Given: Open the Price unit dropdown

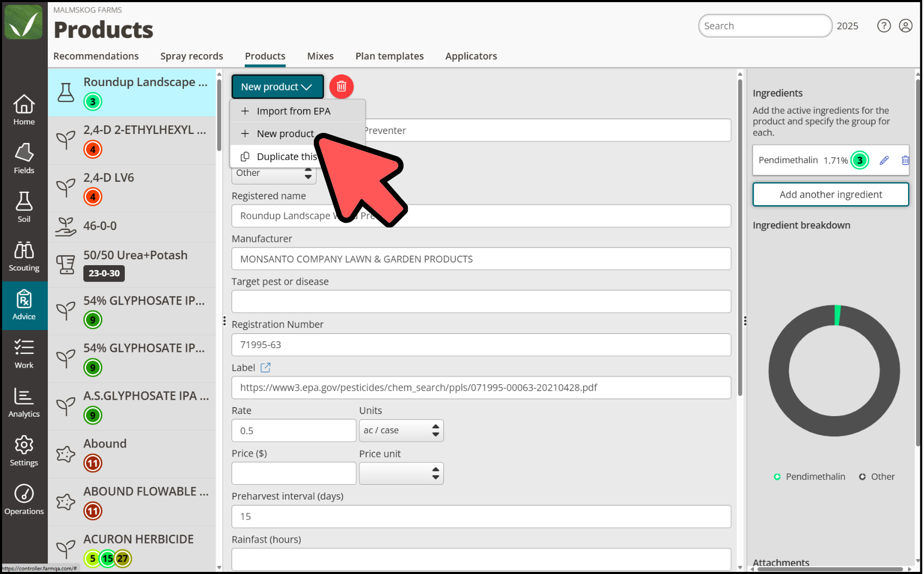Looking at the screenshot, I should click(401, 474).
